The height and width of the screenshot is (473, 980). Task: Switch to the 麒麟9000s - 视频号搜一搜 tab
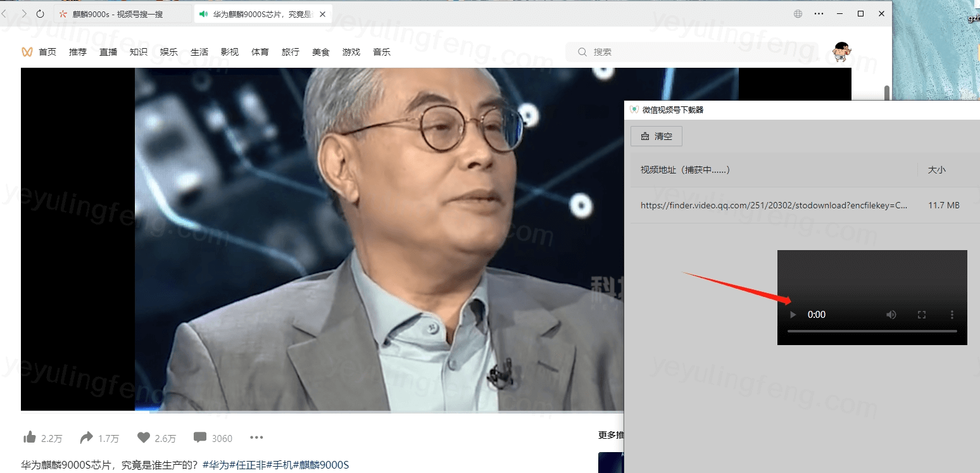click(122, 13)
